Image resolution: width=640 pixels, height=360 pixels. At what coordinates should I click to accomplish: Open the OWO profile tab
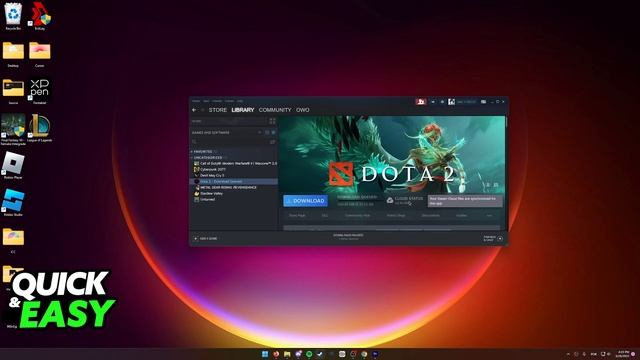coord(302,110)
